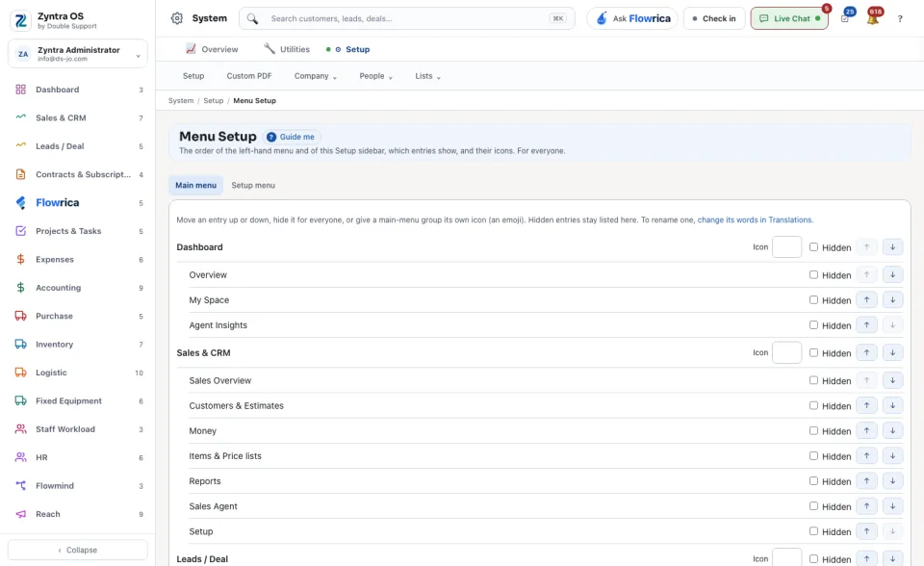
Task: Click the Guide me button
Action: coord(291,137)
